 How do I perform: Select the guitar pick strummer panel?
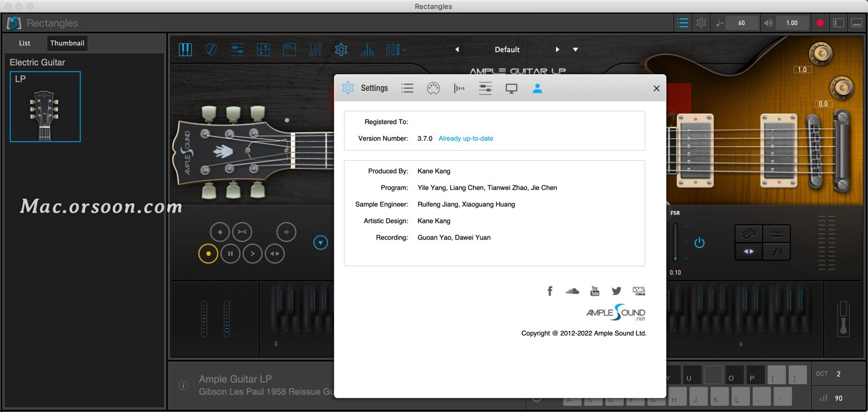(x=211, y=49)
